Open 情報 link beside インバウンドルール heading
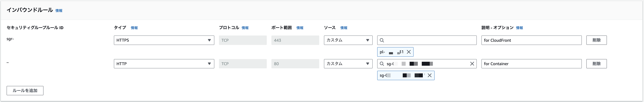 [59, 10]
